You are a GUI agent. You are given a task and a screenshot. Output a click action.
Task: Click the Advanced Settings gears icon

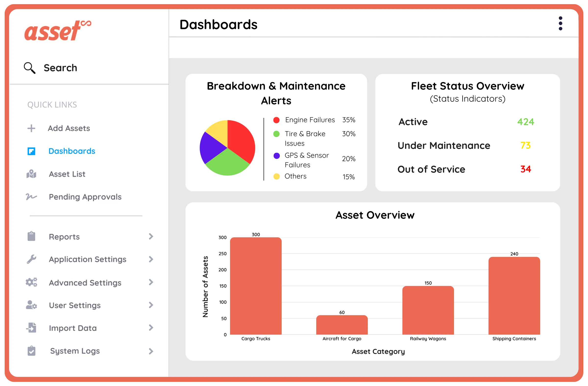(31, 282)
